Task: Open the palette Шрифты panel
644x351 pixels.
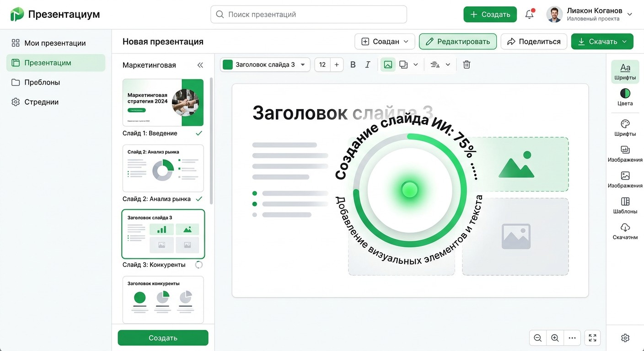Action: [x=625, y=128]
